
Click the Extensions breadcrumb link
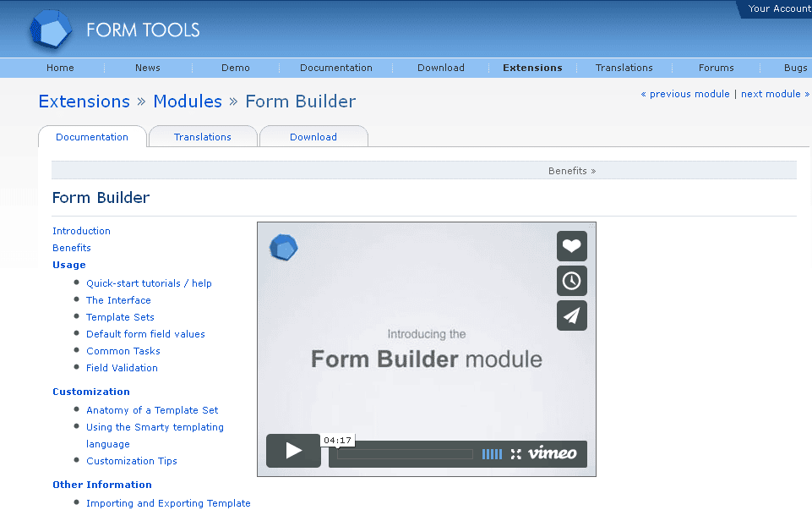(84, 101)
